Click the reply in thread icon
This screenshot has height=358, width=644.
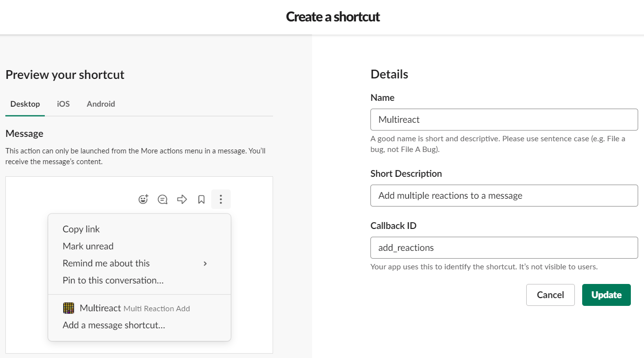(x=163, y=199)
